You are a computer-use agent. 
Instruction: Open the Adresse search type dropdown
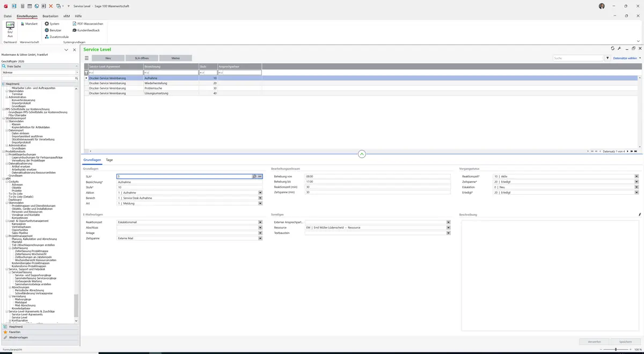point(76,72)
